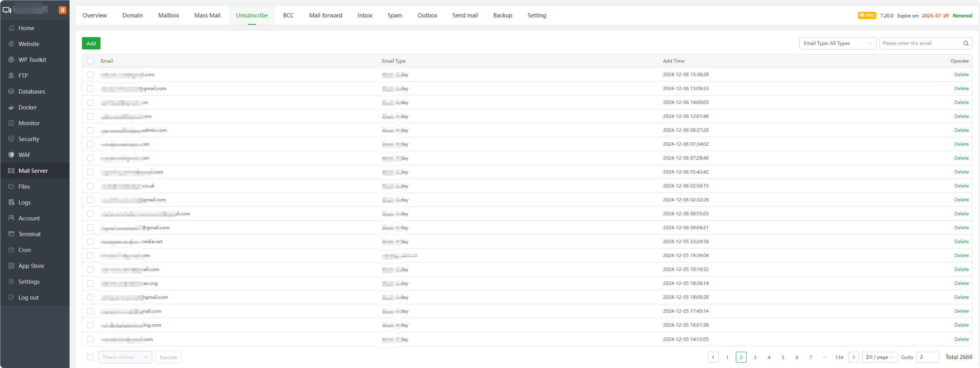This screenshot has width=980, height=368.
Task: Click the Databases icon
Action: 11,91
